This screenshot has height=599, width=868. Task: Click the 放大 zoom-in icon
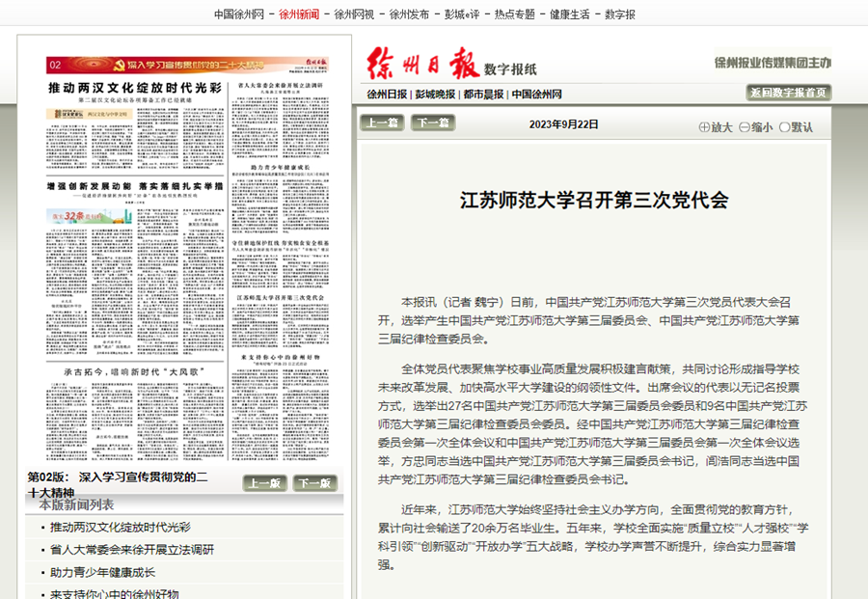(x=705, y=127)
